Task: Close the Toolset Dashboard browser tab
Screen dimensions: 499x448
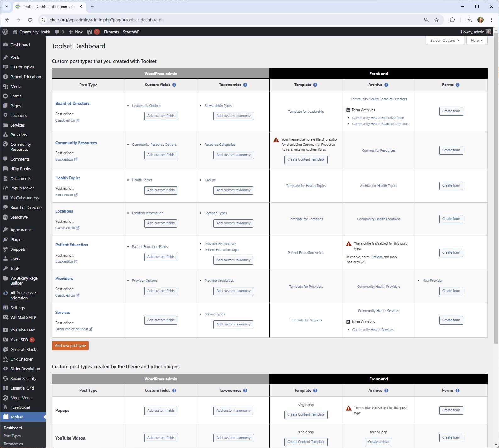Action: point(81,6)
